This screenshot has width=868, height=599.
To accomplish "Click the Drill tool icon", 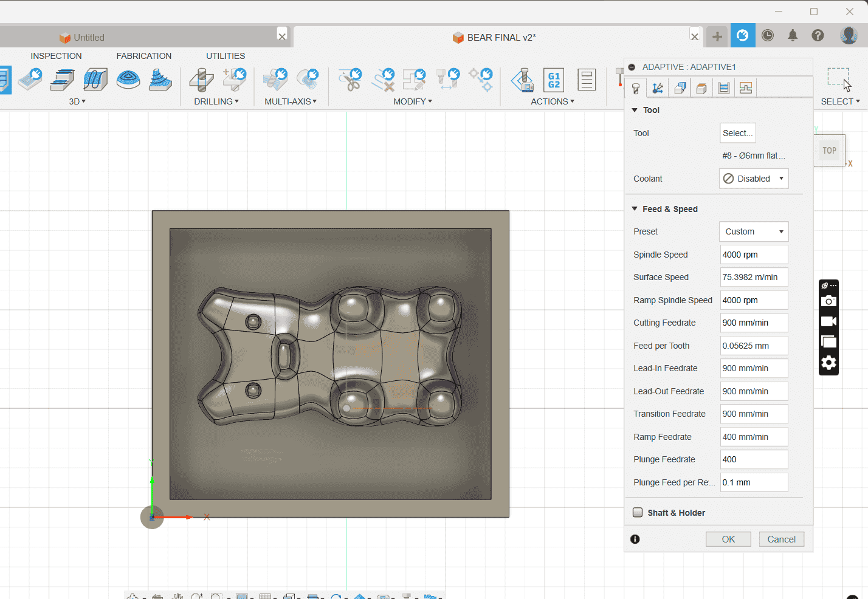I will [201, 80].
